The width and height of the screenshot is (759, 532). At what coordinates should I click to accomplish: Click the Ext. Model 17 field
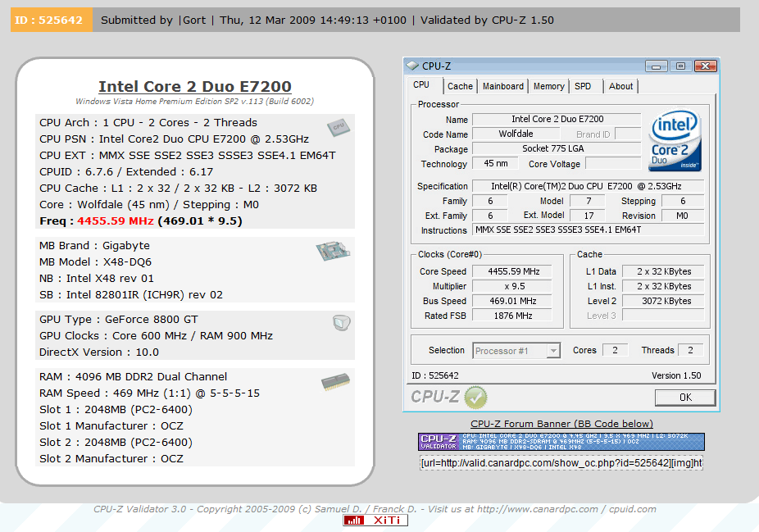(588, 216)
